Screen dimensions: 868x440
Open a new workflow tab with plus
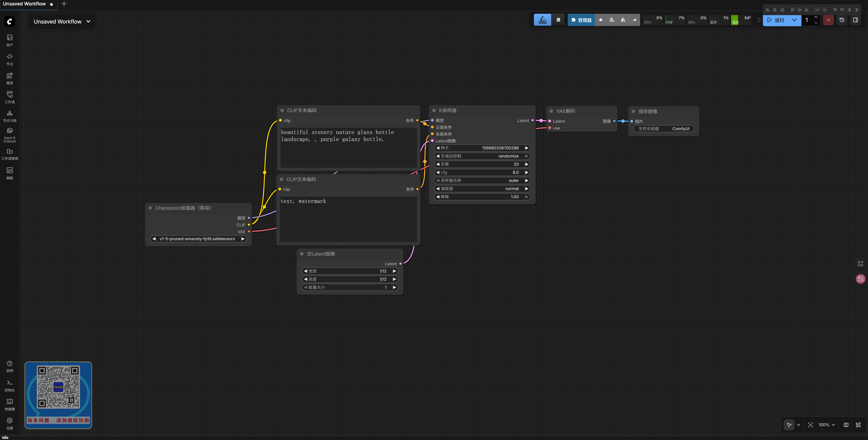tap(64, 4)
